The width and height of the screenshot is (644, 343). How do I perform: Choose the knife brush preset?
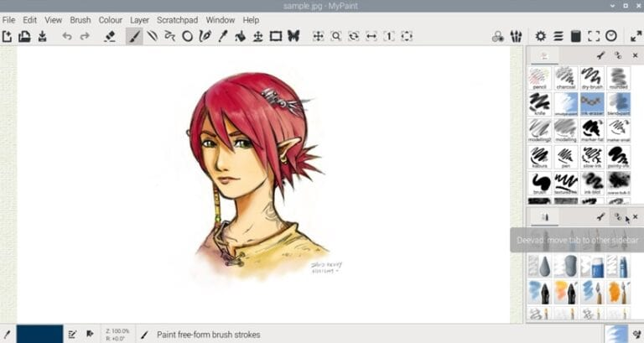(539, 104)
